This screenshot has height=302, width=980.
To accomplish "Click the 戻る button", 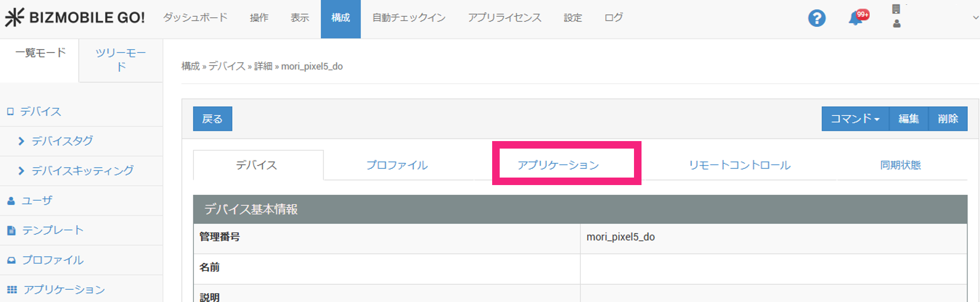I will [212, 119].
